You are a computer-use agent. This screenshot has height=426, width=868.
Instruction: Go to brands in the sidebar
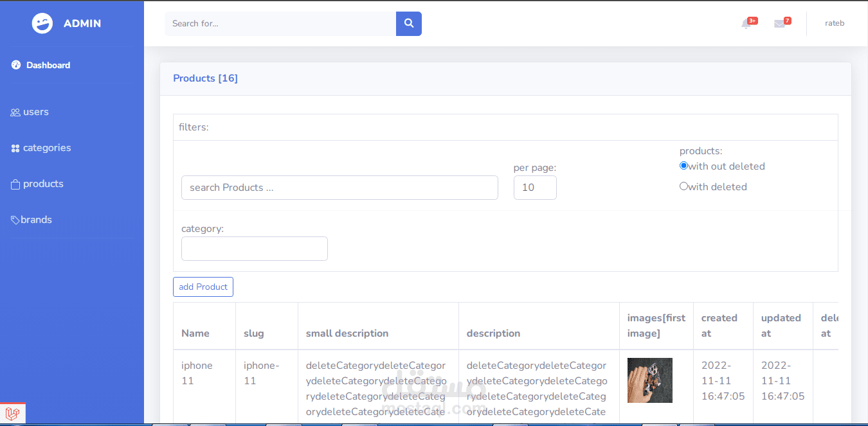[36, 220]
